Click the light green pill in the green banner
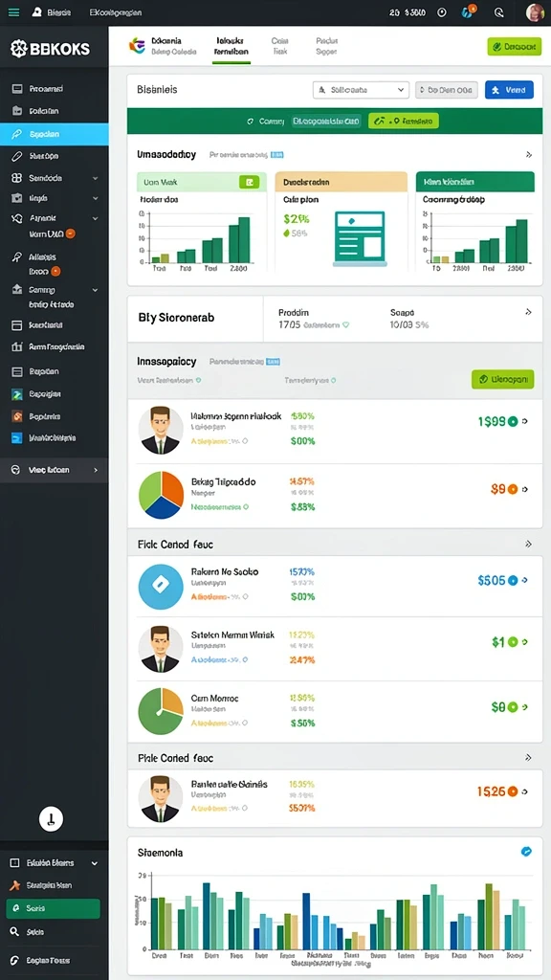 point(404,121)
